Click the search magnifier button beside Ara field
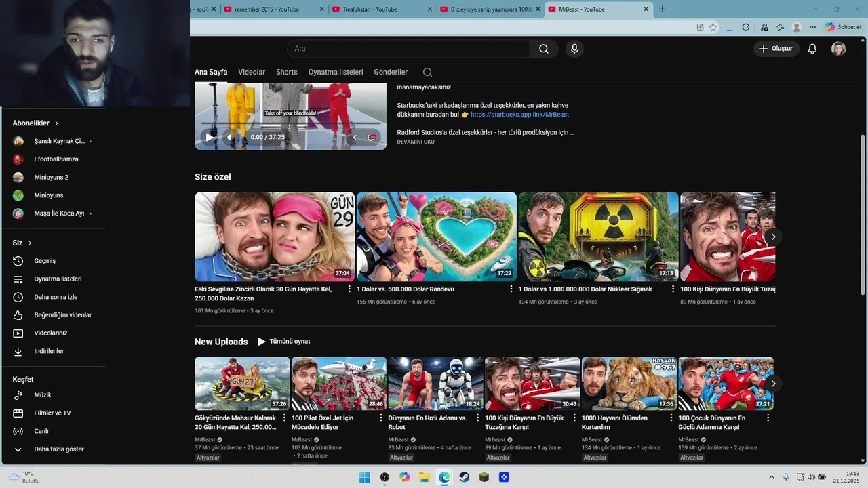The height and width of the screenshot is (488, 868). [544, 49]
